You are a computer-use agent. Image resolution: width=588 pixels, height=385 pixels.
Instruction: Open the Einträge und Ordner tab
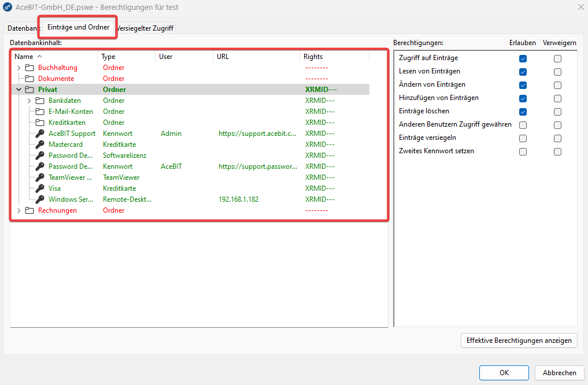[79, 27]
